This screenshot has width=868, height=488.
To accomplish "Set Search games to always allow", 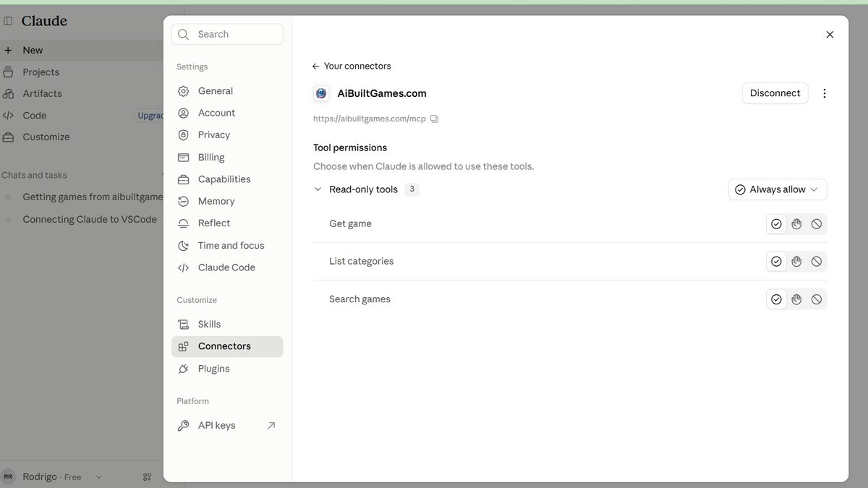I will 776,299.
